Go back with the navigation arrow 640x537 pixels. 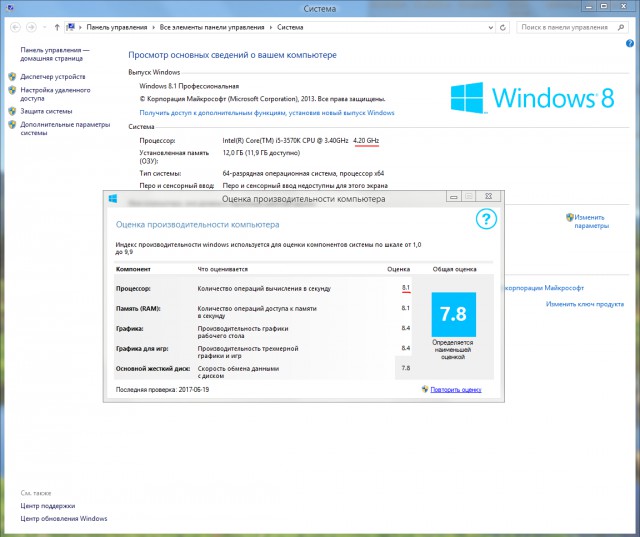coord(15,27)
